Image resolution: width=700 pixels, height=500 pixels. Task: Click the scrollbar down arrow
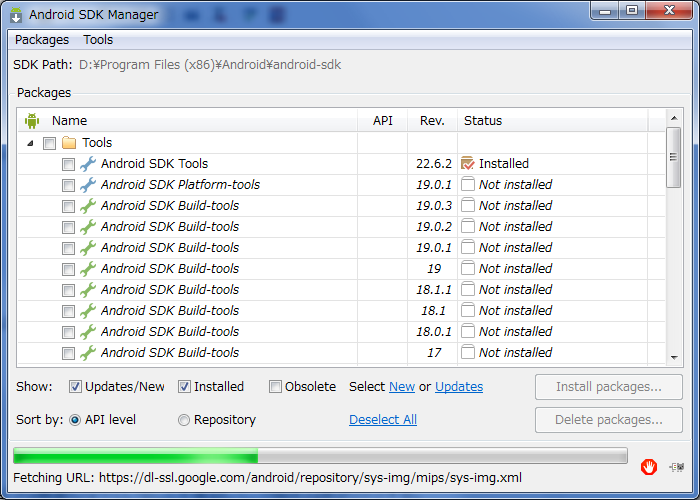(x=674, y=358)
